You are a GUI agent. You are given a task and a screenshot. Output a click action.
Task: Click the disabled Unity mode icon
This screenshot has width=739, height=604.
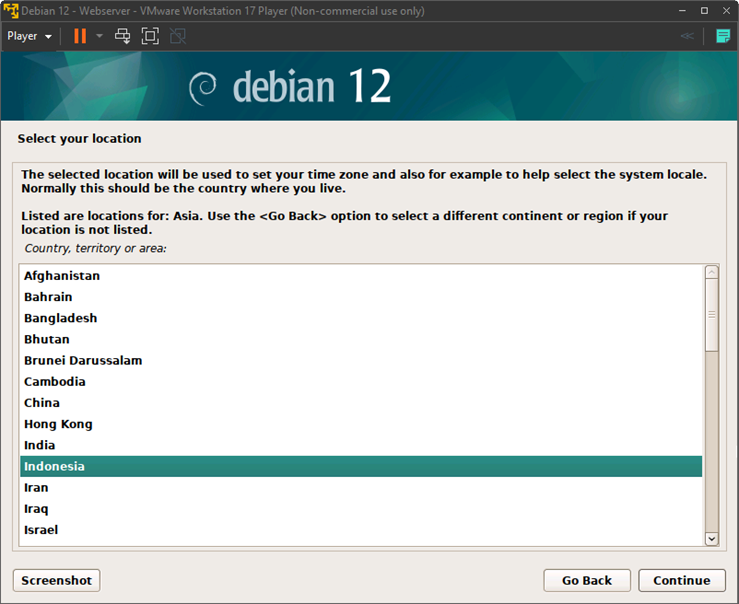click(x=178, y=36)
